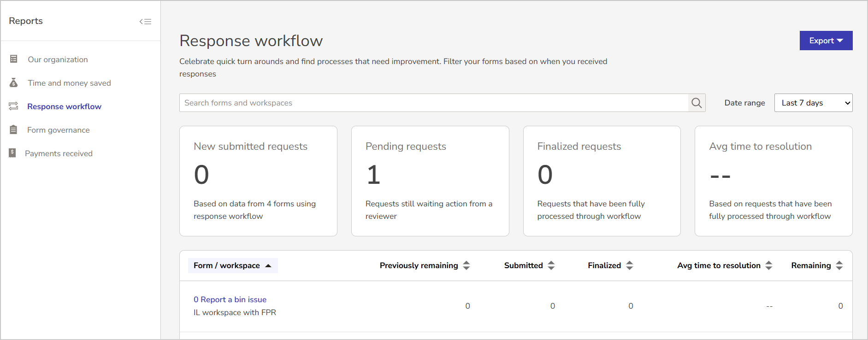Click the Form governance clipboard icon
This screenshot has height=340, width=868.
click(x=13, y=130)
